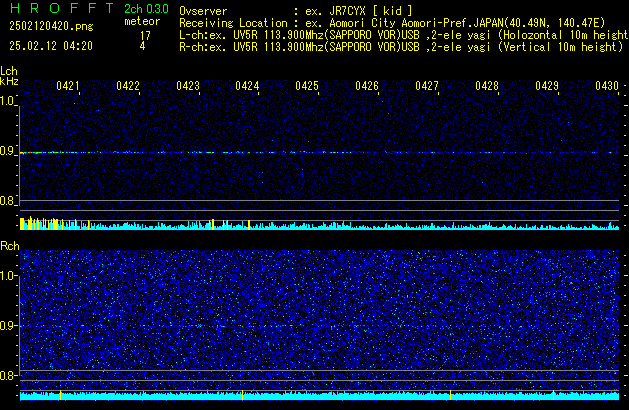
Task: Click the Lch channel label
Action: click(x=9, y=71)
